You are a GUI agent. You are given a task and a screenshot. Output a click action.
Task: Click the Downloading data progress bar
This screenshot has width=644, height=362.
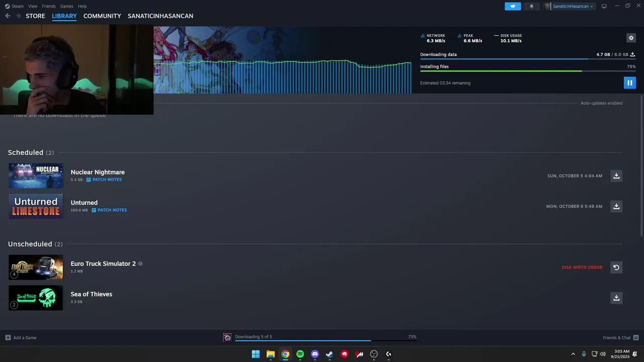(528, 59)
